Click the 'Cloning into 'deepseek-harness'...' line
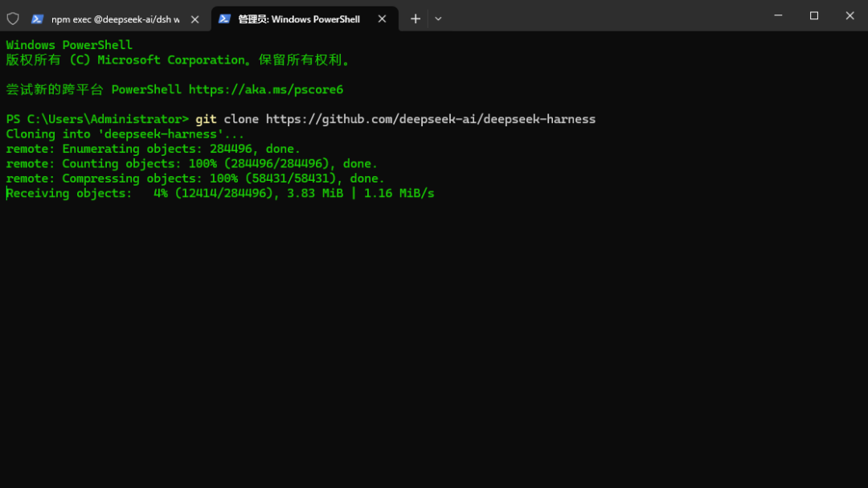Screen dimensions: 868x488 [125, 134]
